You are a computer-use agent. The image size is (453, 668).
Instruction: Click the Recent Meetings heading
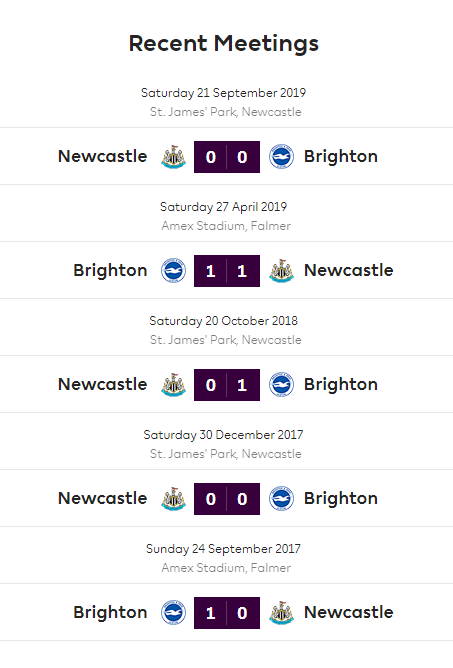224,44
